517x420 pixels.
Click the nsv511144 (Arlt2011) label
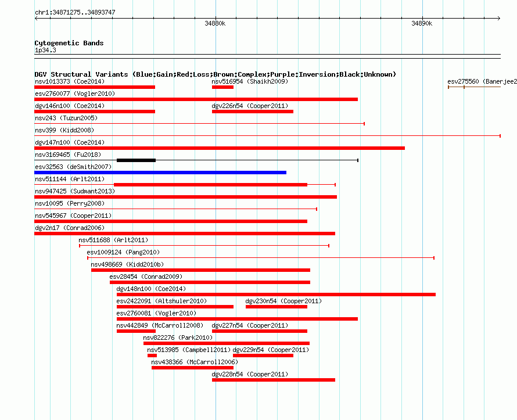tap(70, 179)
